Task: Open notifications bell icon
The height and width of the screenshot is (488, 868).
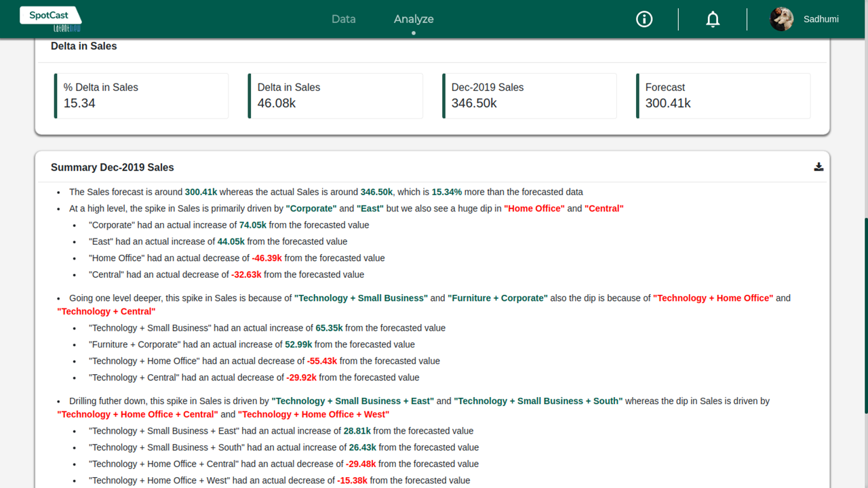Action: pyautogui.click(x=713, y=20)
